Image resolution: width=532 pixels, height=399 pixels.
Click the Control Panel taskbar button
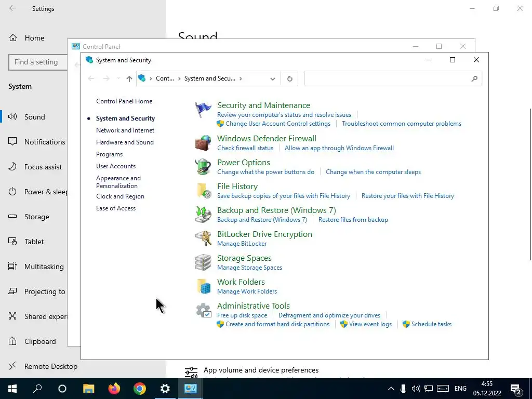tap(190, 389)
